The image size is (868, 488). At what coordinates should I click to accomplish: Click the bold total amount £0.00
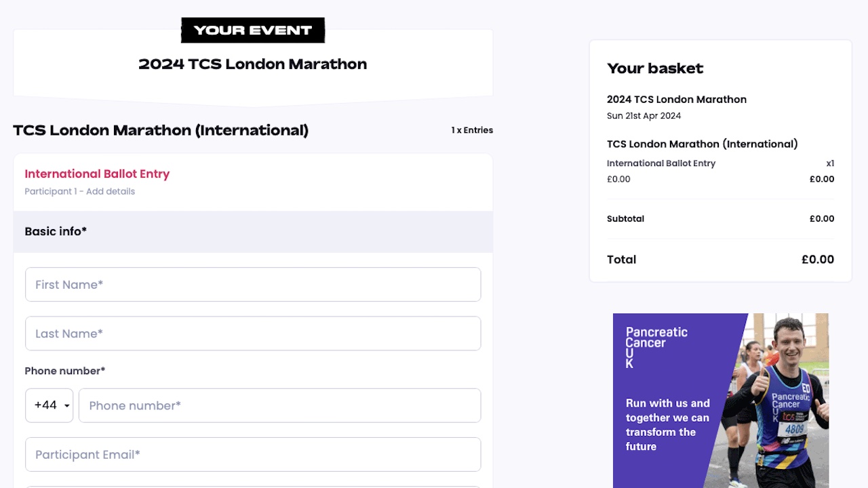click(x=818, y=260)
